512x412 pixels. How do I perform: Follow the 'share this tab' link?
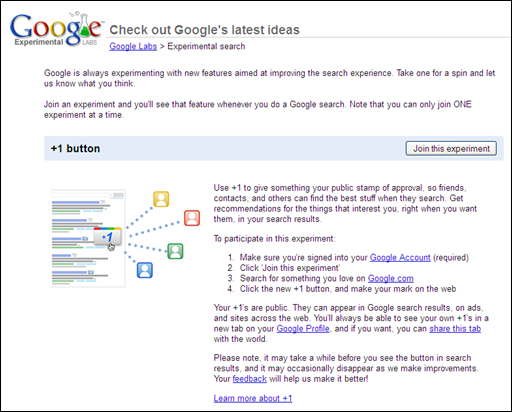click(x=455, y=329)
